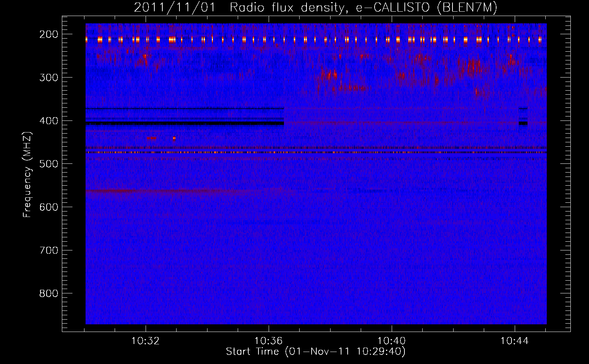The width and height of the screenshot is (589, 364).
Task: Click the 600 frequency tick label
Action: click(x=49, y=207)
